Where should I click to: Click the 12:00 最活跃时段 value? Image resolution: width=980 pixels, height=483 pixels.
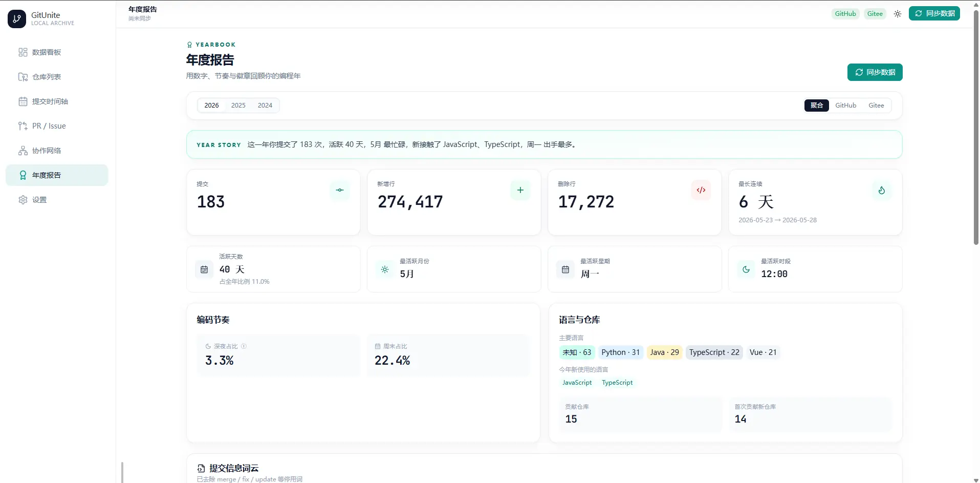coord(774,274)
